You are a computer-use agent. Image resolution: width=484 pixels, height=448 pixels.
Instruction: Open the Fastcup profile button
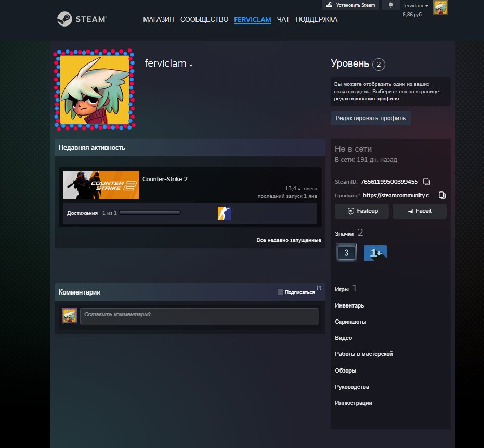[362, 211]
